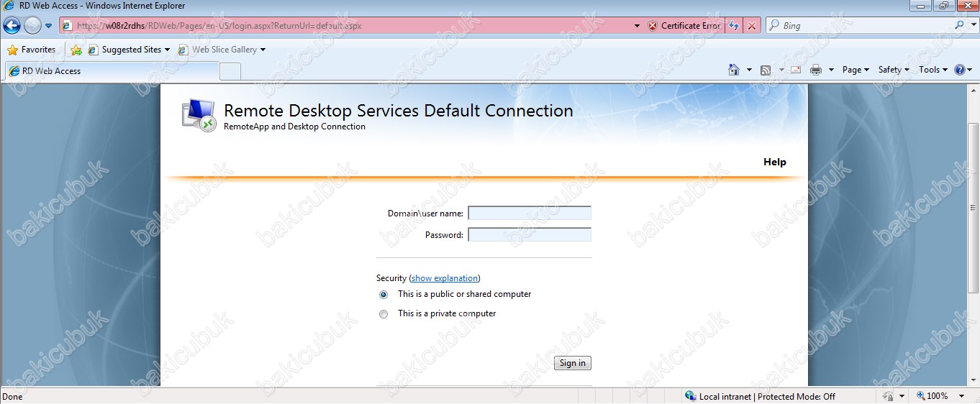Image resolution: width=980 pixels, height=404 pixels.
Task: Expand the address bar autocomplete dropdown arrow
Action: tap(637, 26)
